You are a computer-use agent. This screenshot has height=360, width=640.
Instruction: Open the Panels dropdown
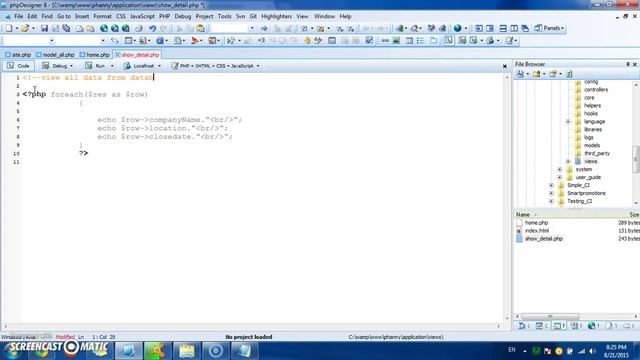tap(549, 28)
